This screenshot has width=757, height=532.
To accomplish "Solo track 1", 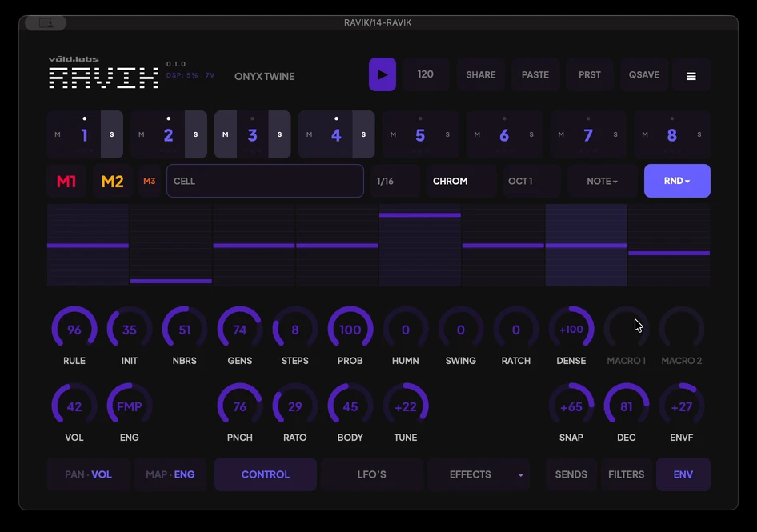I will [x=111, y=134].
